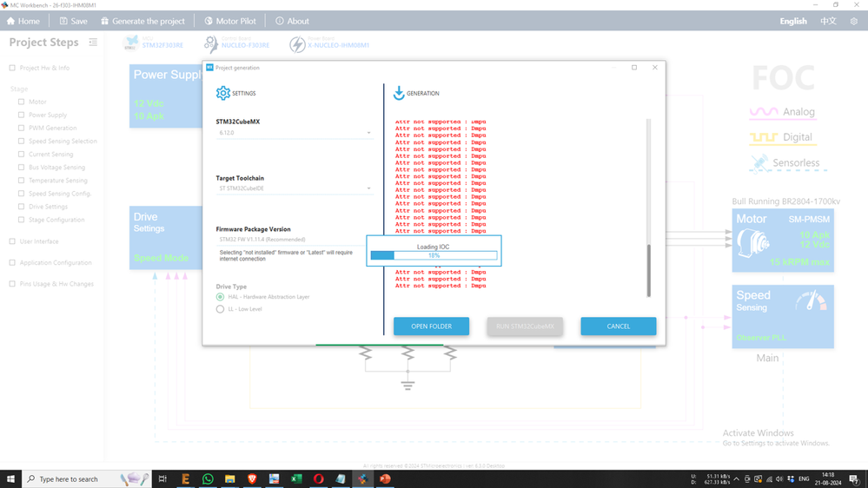Viewport: 868px width, 488px height.
Task: Maximize the Project generation dialog
Action: point(634,68)
